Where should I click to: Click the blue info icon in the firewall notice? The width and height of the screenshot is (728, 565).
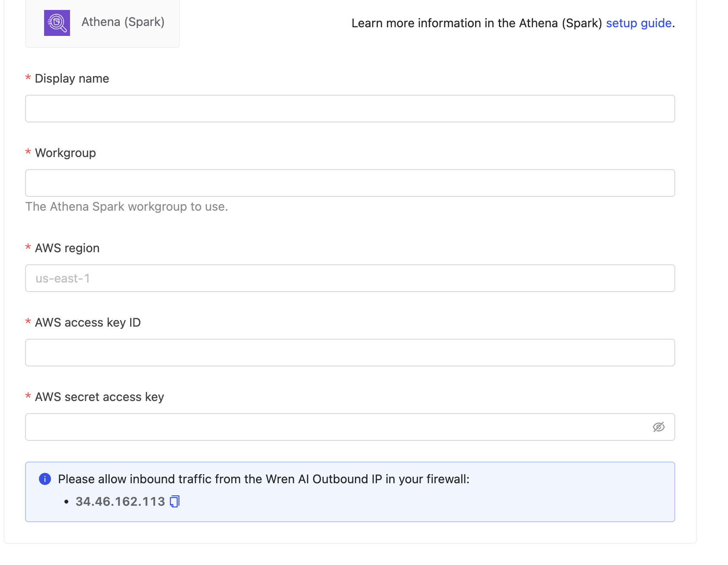point(45,479)
